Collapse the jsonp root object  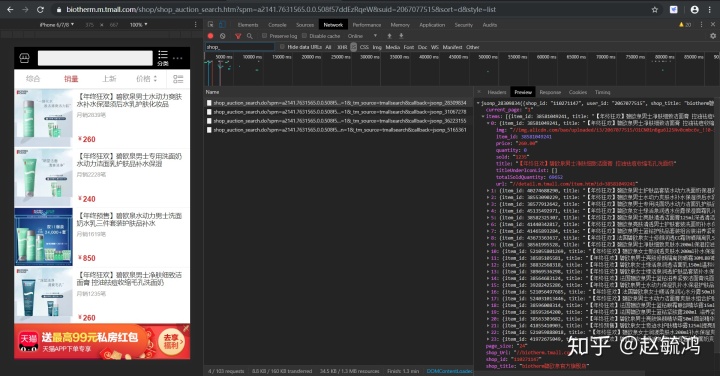[x=478, y=103]
